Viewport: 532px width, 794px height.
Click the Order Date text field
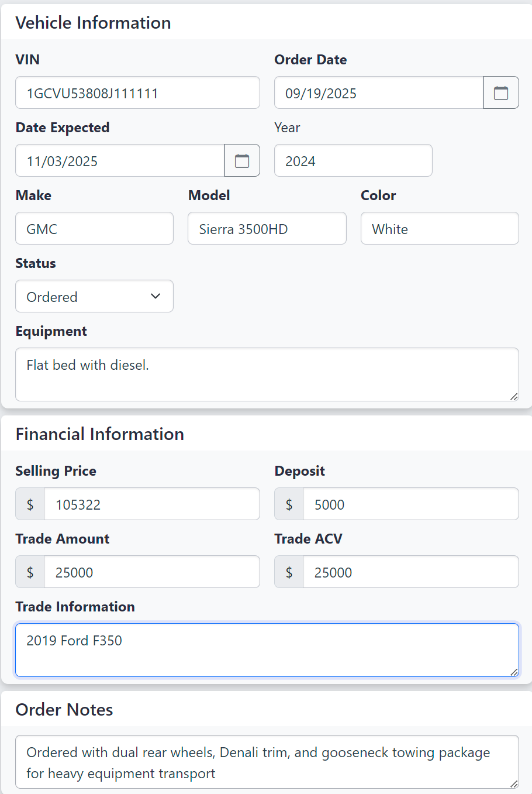(x=378, y=93)
